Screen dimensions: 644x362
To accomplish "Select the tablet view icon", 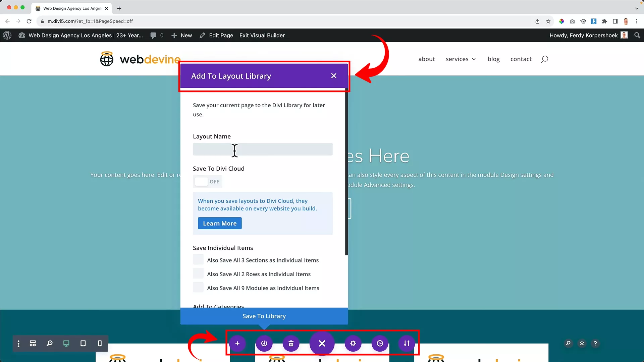I will tap(83, 343).
